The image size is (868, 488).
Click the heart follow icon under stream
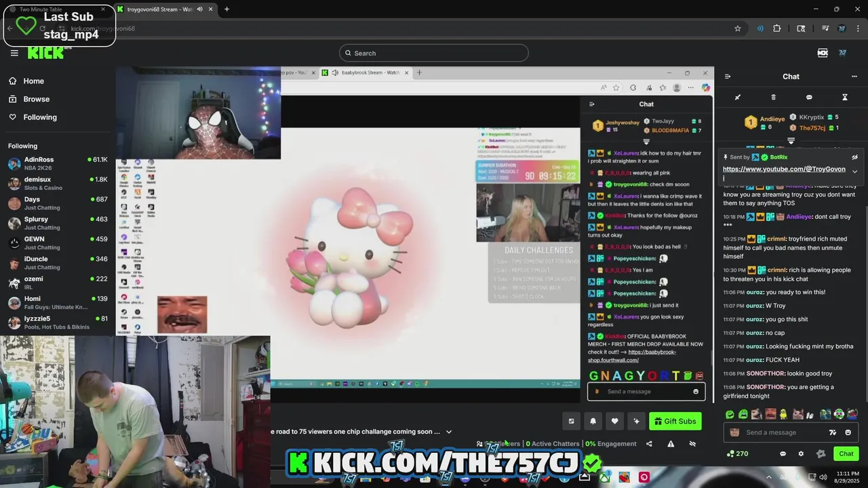(614, 422)
